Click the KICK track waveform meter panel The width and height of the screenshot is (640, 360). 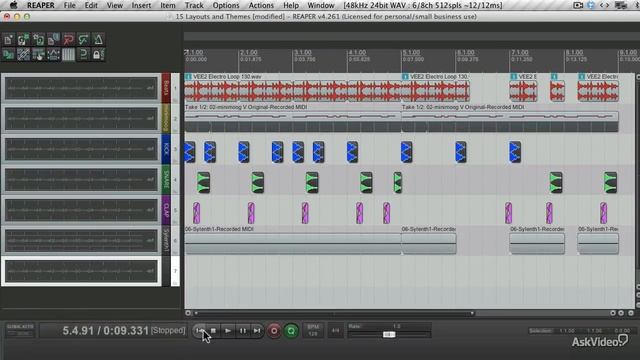(81, 149)
